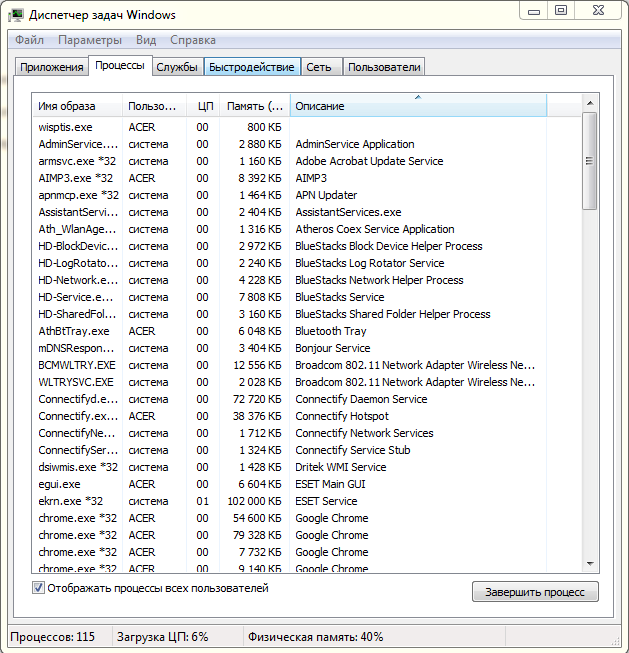Viewport: 629px width, 653px height.
Task: Sort by Пользо... user column header
Action: [x=155, y=106]
